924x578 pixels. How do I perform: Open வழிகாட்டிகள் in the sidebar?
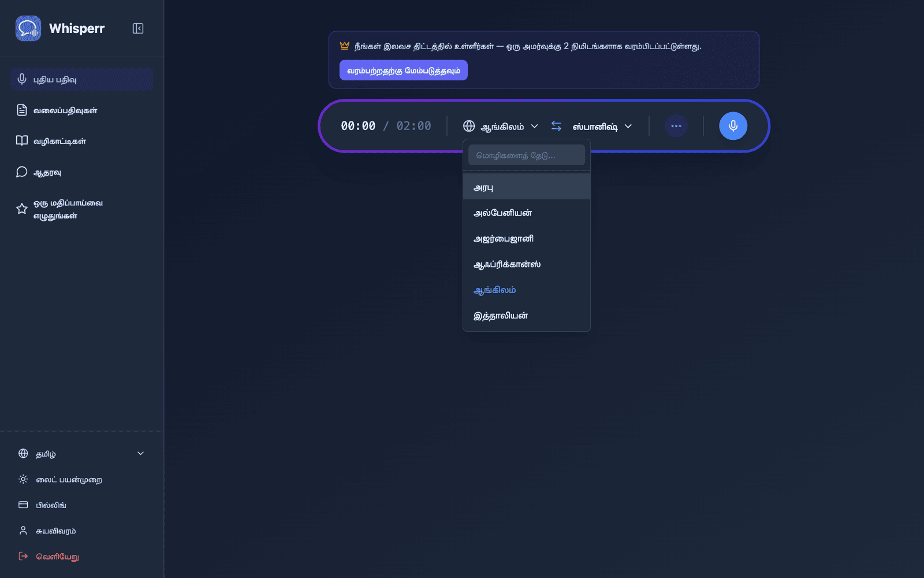pyautogui.click(x=81, y=141)
